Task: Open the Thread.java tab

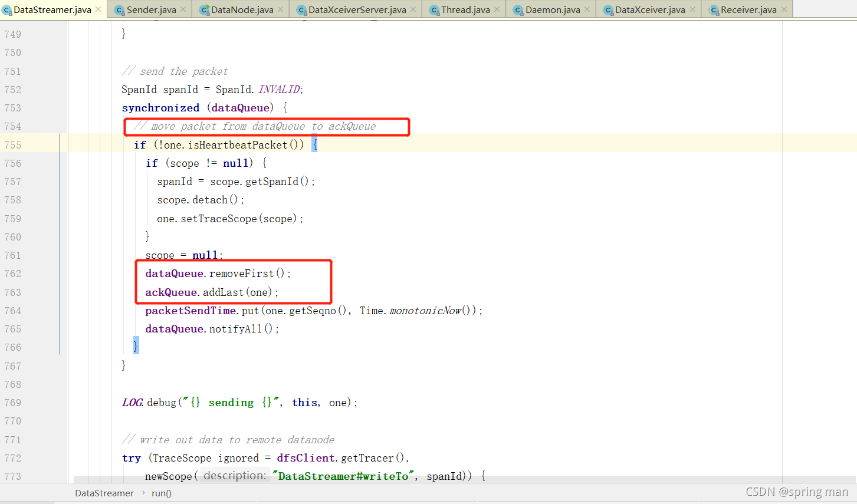Action: [465, 9]
